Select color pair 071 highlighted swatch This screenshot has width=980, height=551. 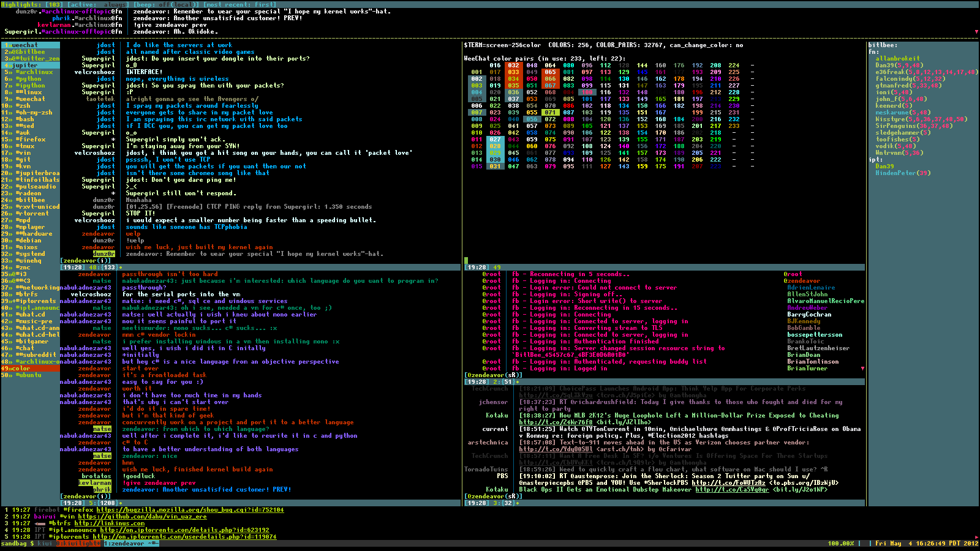(550, 113)
